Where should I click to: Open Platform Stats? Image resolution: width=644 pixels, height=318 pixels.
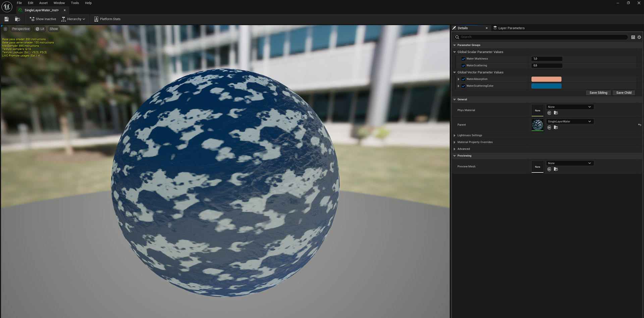[107, 19]
